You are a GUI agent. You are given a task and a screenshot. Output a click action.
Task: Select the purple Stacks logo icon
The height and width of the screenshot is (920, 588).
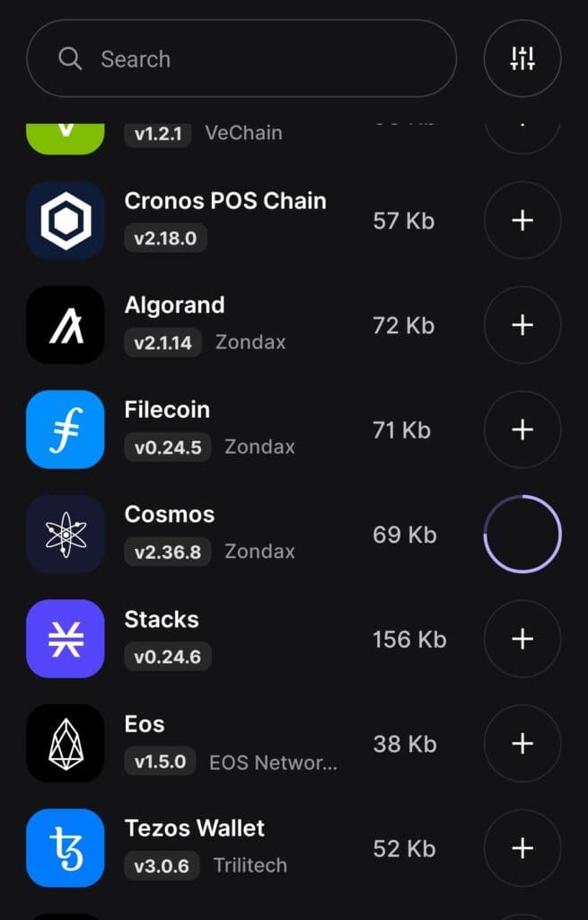[66, 639]
